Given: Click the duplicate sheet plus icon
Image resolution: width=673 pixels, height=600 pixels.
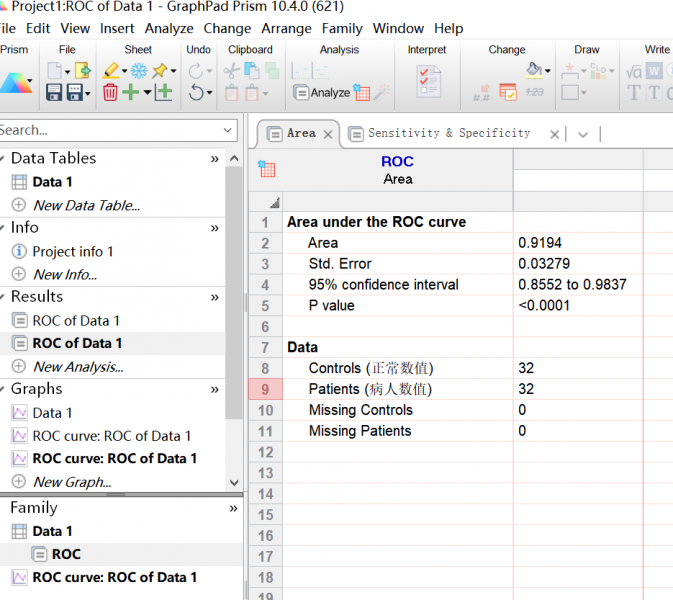Looking at the screenshot, I should coord(164,92).
